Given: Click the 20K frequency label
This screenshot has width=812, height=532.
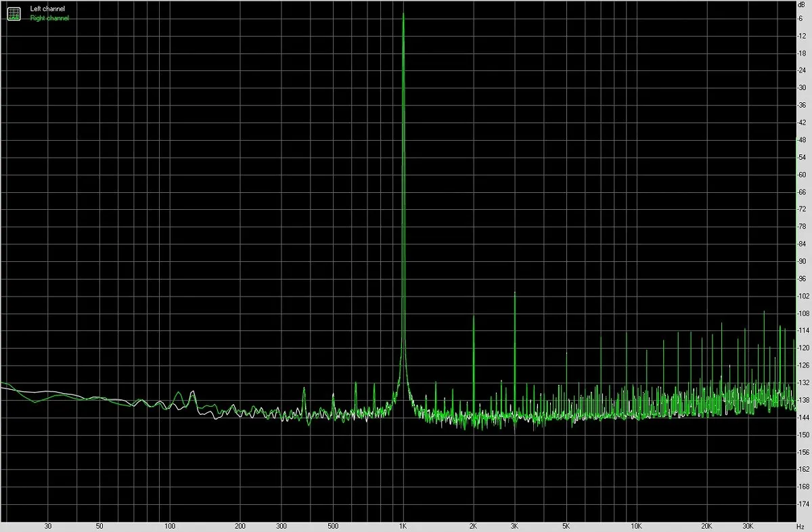Looking at the screenshot, I should [707, 526].
